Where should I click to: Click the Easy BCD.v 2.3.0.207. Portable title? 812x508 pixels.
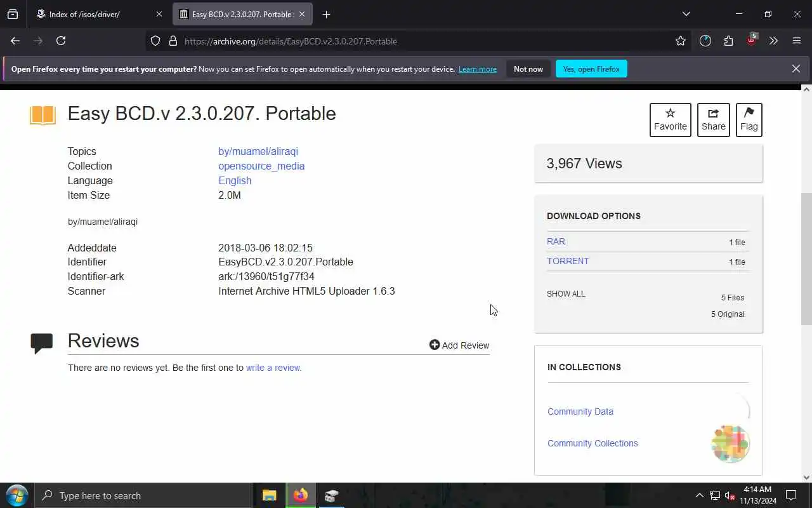(202, 113)
